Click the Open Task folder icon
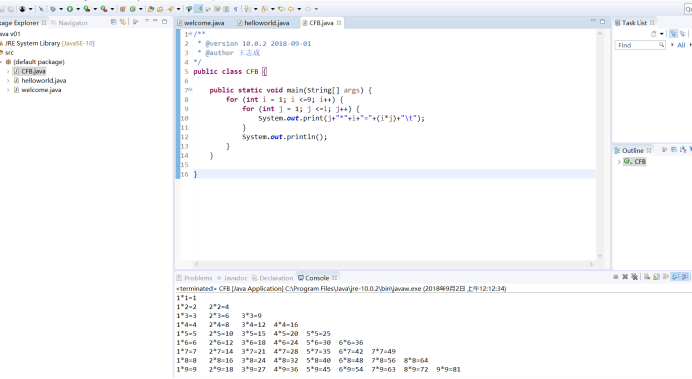 click(160, 9)
